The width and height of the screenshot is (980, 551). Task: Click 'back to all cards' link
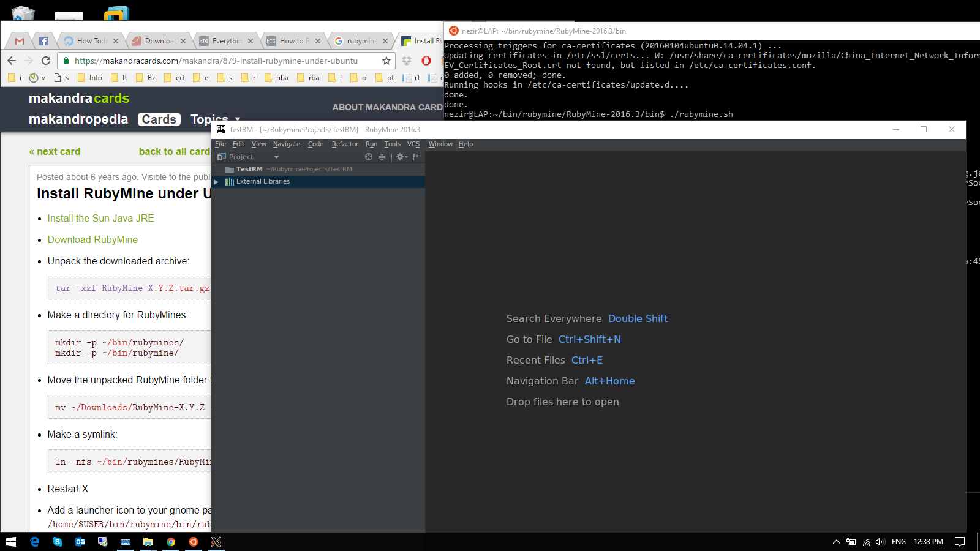point(175,151)
